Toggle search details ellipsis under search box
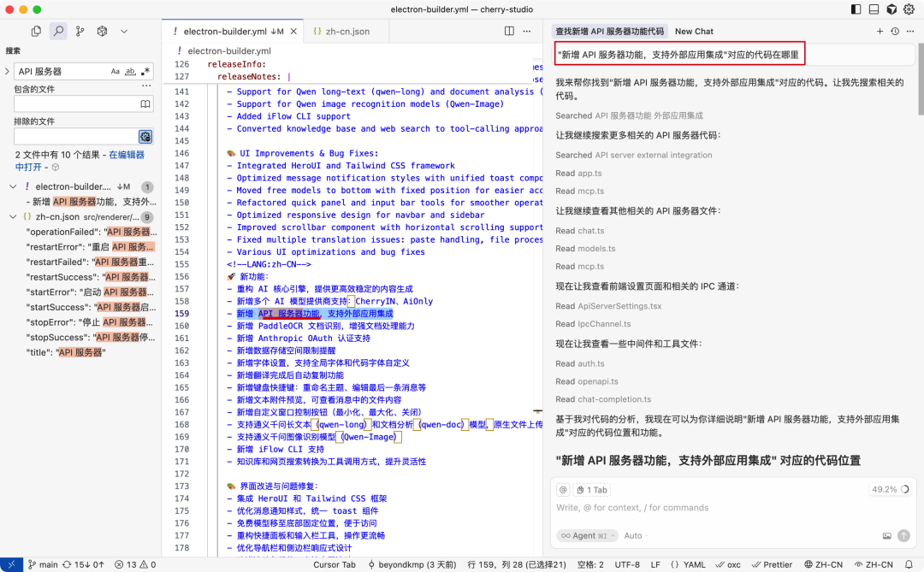This screenshot has height=572, width=924. coord(146,86)
